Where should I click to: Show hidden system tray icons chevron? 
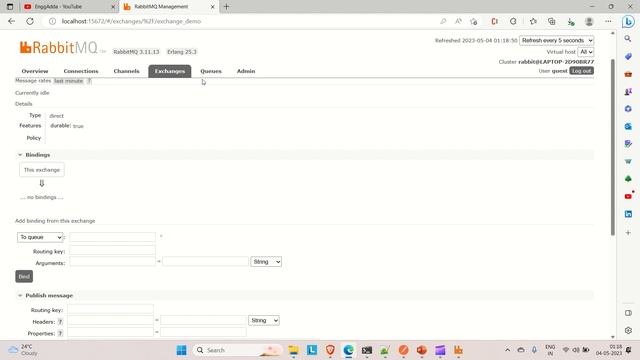click(x=507, y=350)
